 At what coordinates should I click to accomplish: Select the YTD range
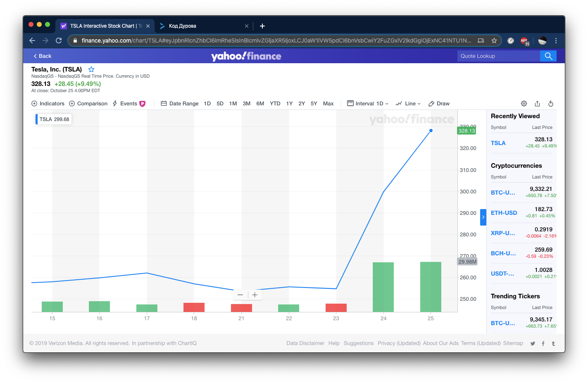tap(275, 104)
